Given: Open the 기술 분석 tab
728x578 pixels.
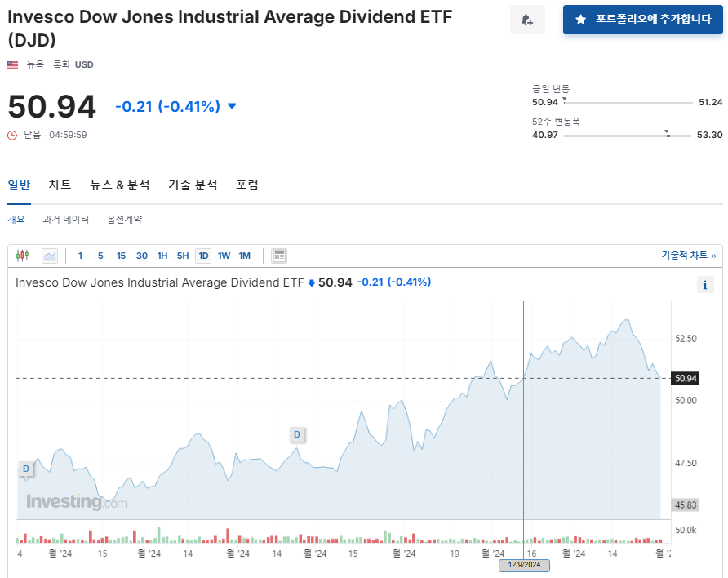Looking at the screenshot, I should coord(193,185).
